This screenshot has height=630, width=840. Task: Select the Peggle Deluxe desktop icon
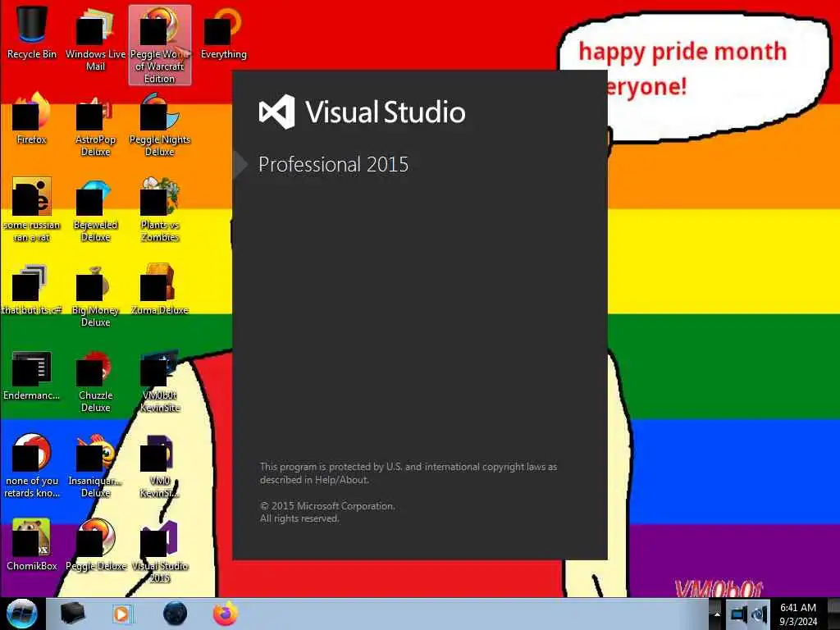click(x=95, y=545)
